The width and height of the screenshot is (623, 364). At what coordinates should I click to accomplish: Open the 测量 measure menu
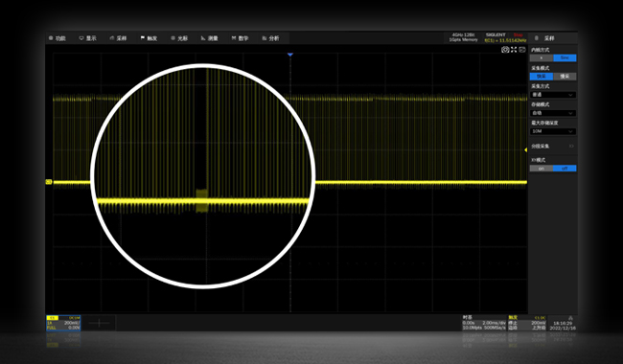(209, 38)
